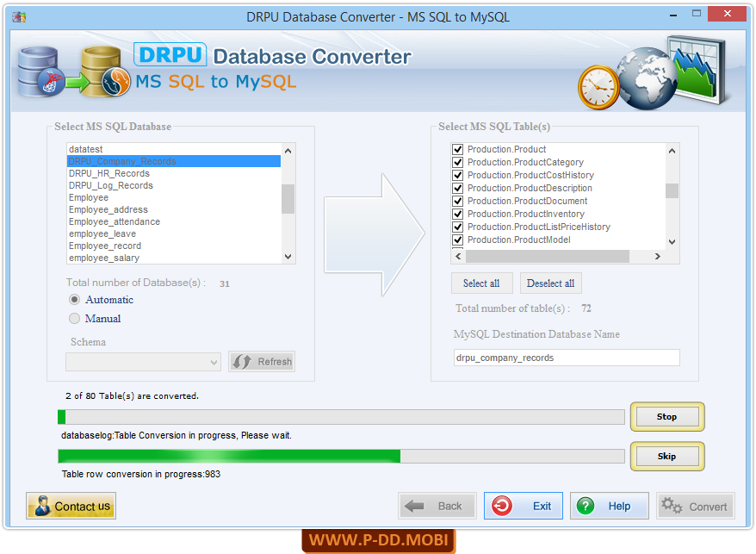This screenshot has width=756, height=554.
Task: Select the Employee database
Action: pos(174,197)
